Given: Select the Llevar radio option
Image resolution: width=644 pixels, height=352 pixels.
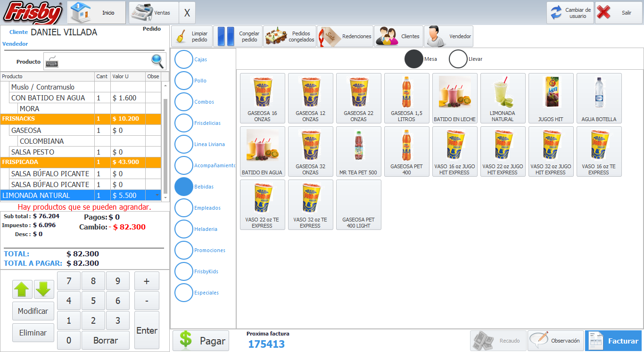Looking at the screenshot, I should [x=458, y=59].
